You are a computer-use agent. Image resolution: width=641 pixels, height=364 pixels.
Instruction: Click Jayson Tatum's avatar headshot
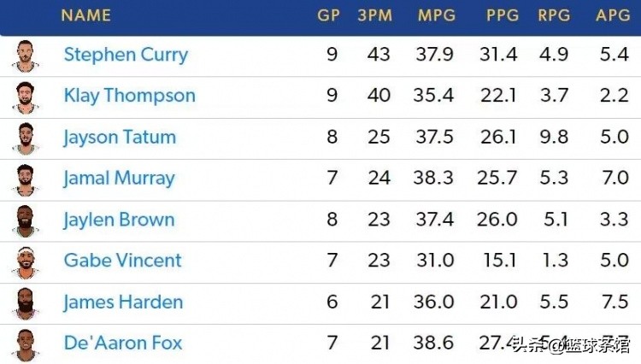click(x=26, y=137)
